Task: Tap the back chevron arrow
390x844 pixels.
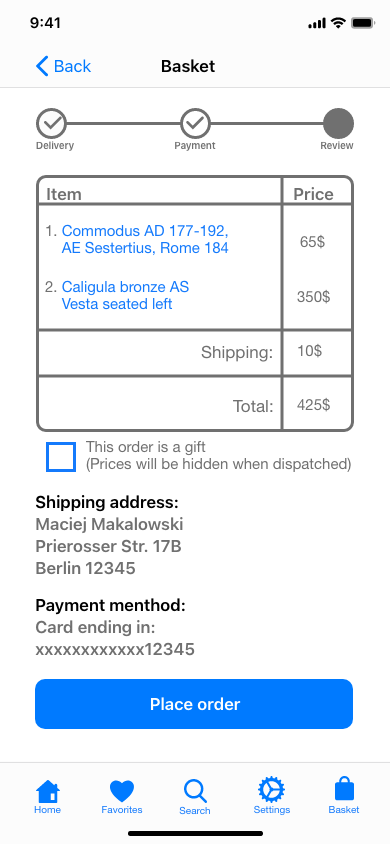Action: point(42,66)
